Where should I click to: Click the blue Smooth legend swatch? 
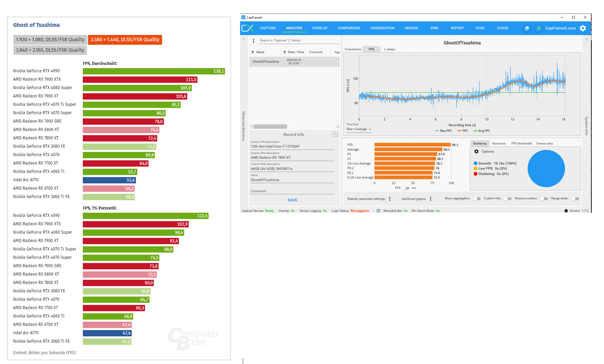tap(475, 163)
